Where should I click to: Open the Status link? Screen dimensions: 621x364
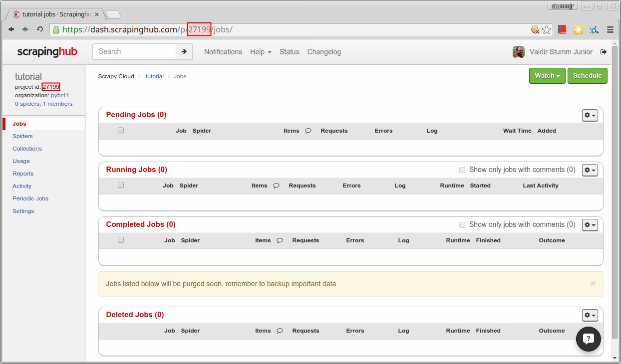coord(290,52)
